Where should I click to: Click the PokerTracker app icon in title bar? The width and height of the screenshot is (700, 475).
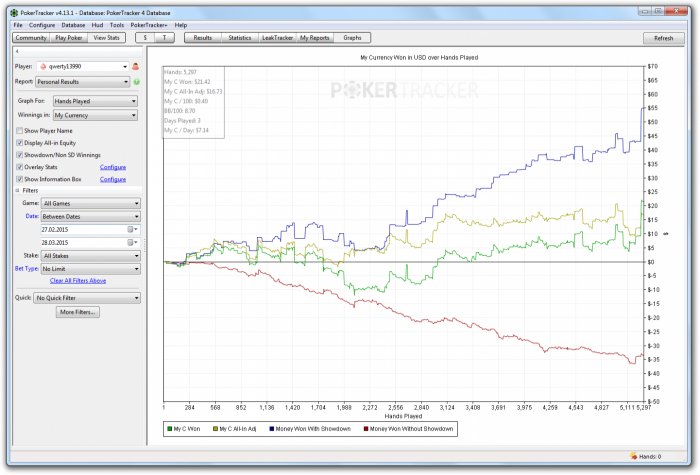click(13, 11)
